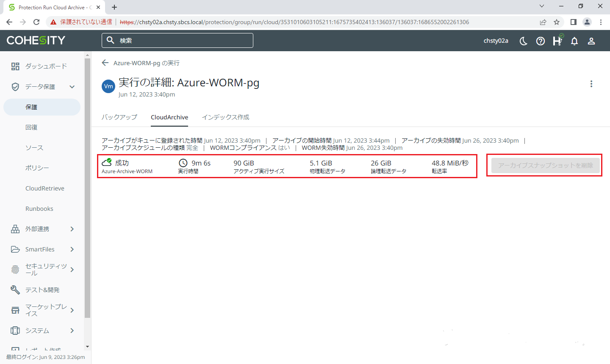Screen dimensions: 610x364
Task: Open ダッシュボード in the sidebar
Action: pyautogui.click(x=46, y=66)
